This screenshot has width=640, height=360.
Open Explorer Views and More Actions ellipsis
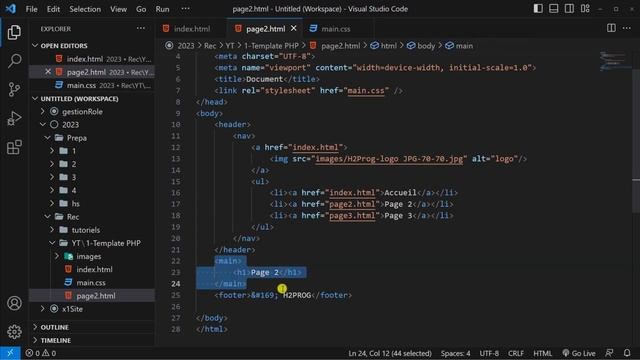[x=141, y=29]
